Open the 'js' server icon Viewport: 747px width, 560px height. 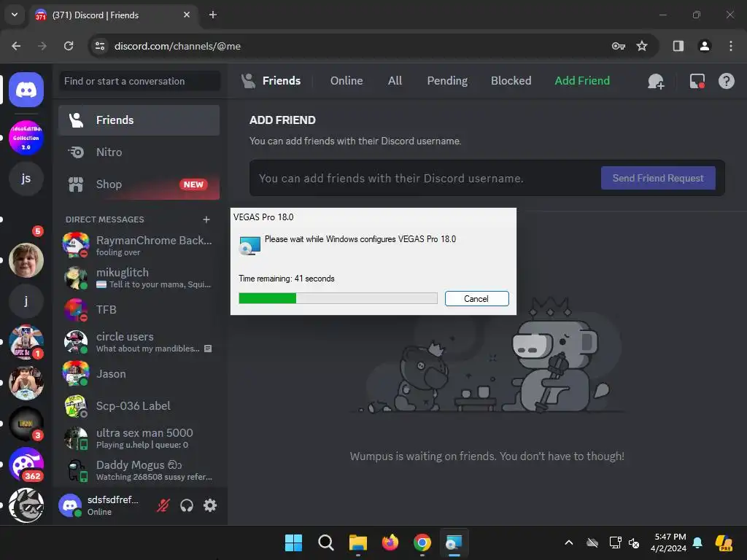click(26, 178)
